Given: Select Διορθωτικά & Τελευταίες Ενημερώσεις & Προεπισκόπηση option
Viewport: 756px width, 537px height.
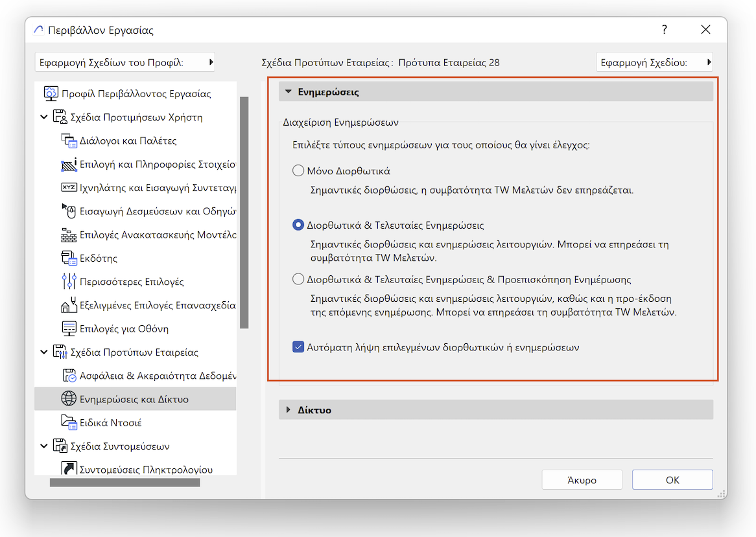Looking at the screenshot, I should click(x=298, y=280).
